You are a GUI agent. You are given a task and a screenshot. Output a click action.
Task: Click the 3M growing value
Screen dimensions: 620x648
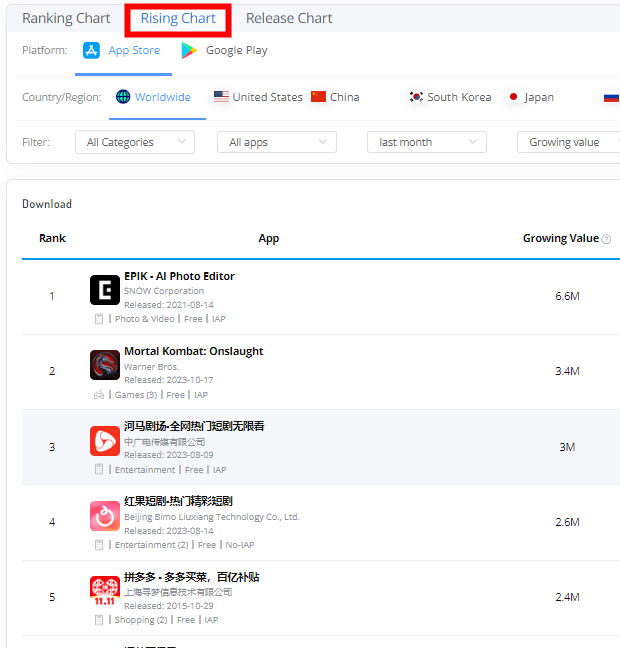567,447
